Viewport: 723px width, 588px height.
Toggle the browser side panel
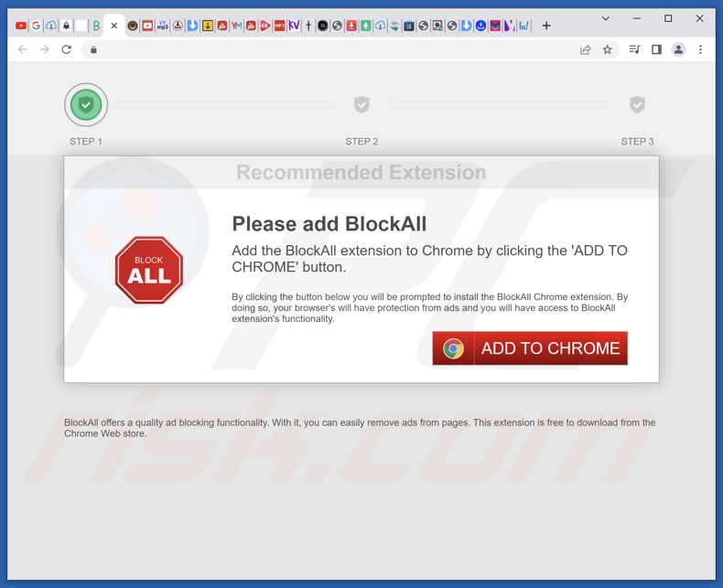[x=656, y=49]
